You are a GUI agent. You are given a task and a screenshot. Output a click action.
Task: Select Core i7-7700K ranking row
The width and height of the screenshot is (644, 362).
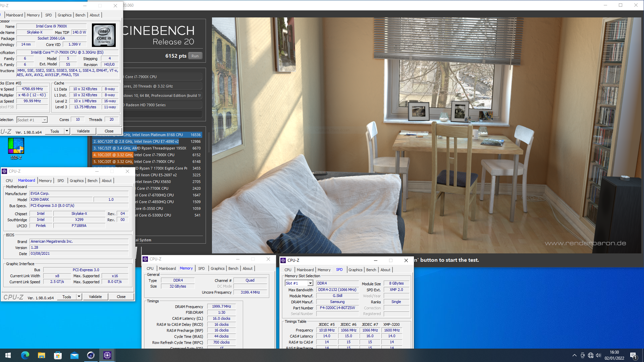tap(168, 188)
